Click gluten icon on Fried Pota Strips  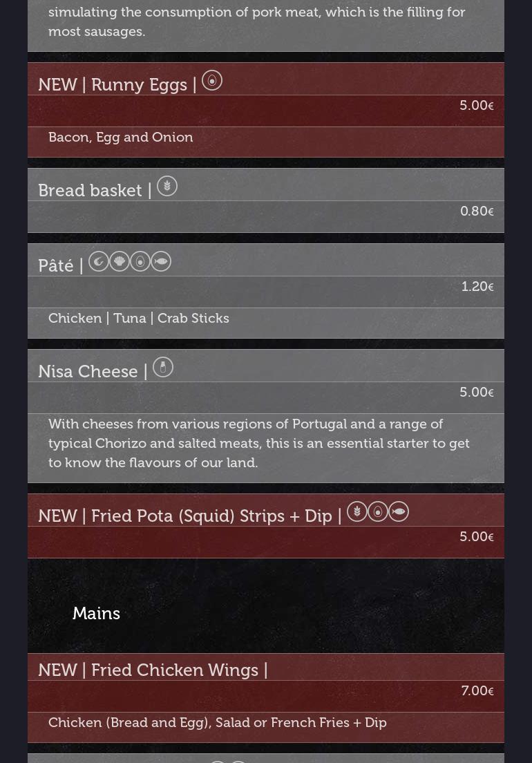tap(357, 511)
